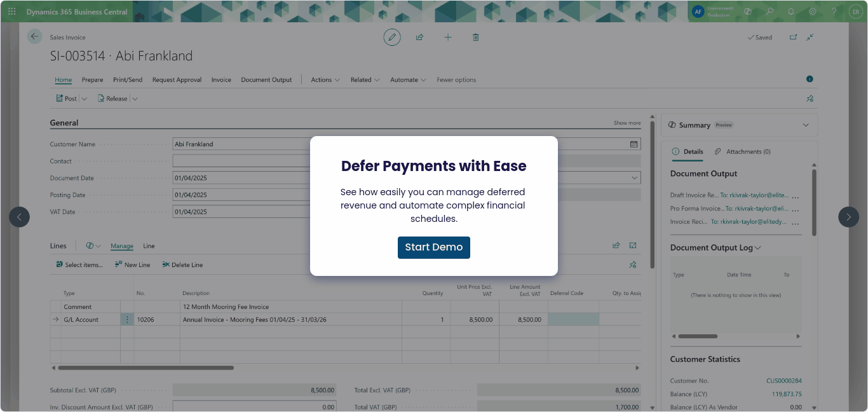
Task: Open the notifications bell icon
Action: tap(791, 11)
